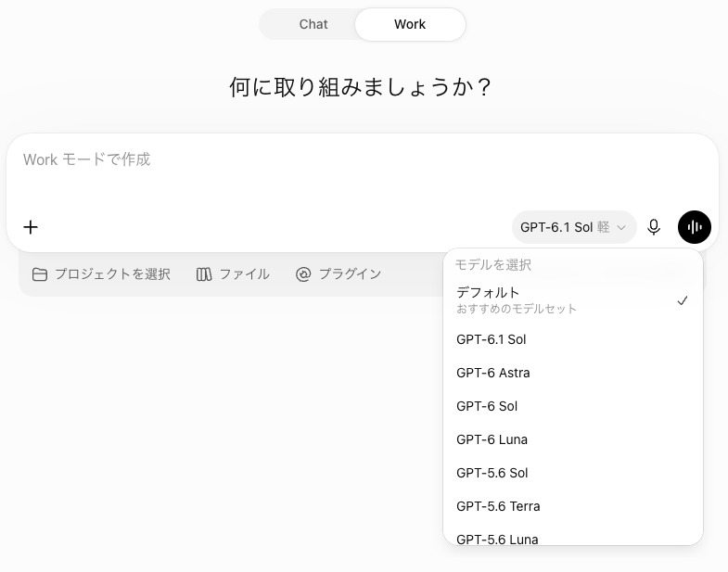Pick GPT-5.6 Terra model
728x572 pixels.
point(573,506)
